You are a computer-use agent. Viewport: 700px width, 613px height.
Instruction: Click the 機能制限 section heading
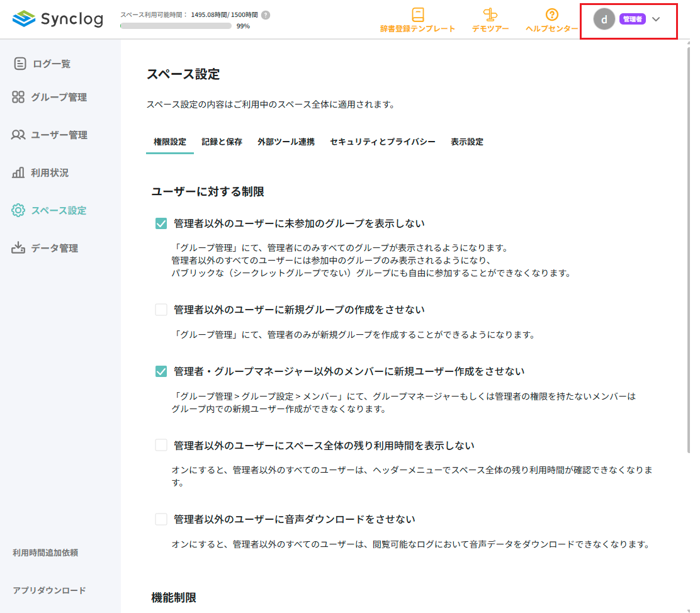pos(174,597)
